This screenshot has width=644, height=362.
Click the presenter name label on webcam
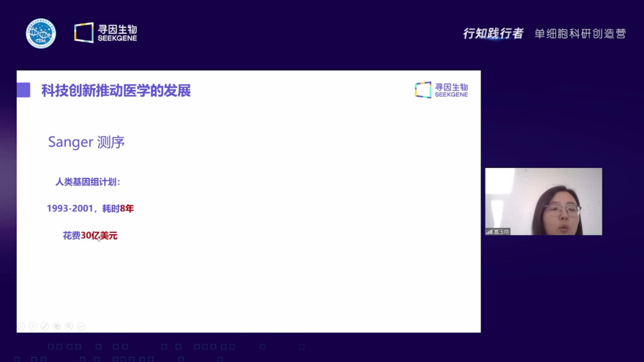501,232
